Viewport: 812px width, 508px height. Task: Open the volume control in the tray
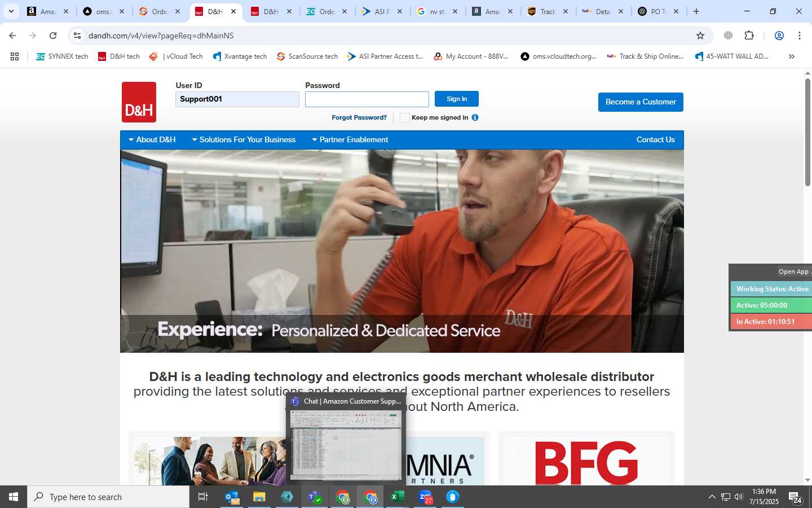pyautogui.click(x=739, y=497)
